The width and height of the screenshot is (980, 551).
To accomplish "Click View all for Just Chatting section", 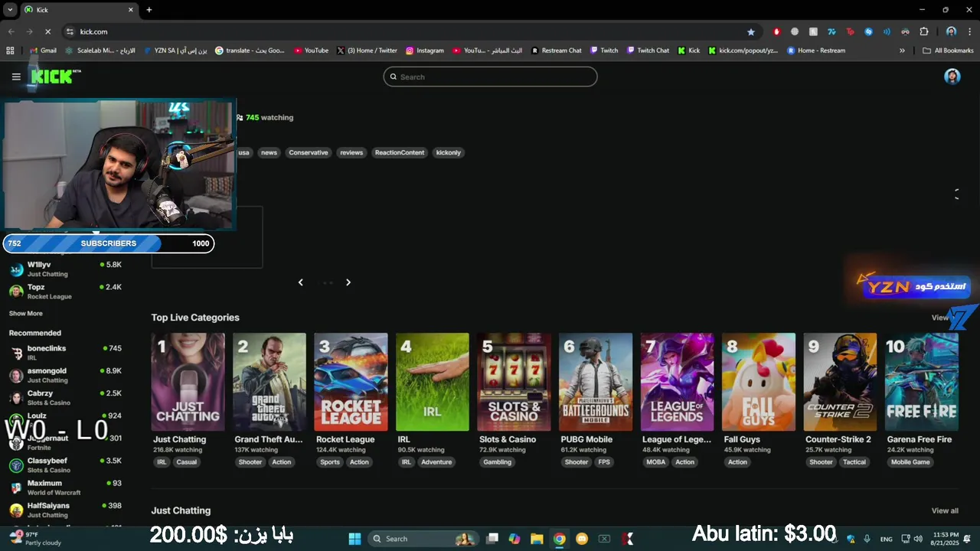I will coord(945,510).
